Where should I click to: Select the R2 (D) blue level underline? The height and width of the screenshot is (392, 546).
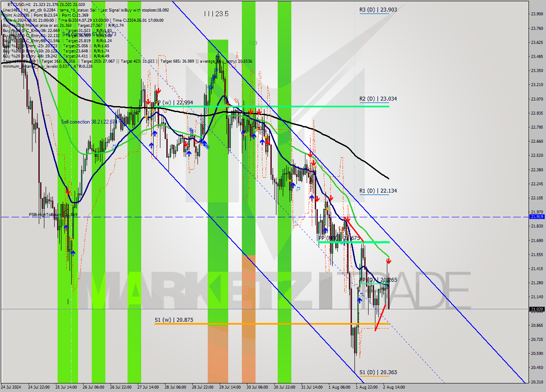[374, 103]
